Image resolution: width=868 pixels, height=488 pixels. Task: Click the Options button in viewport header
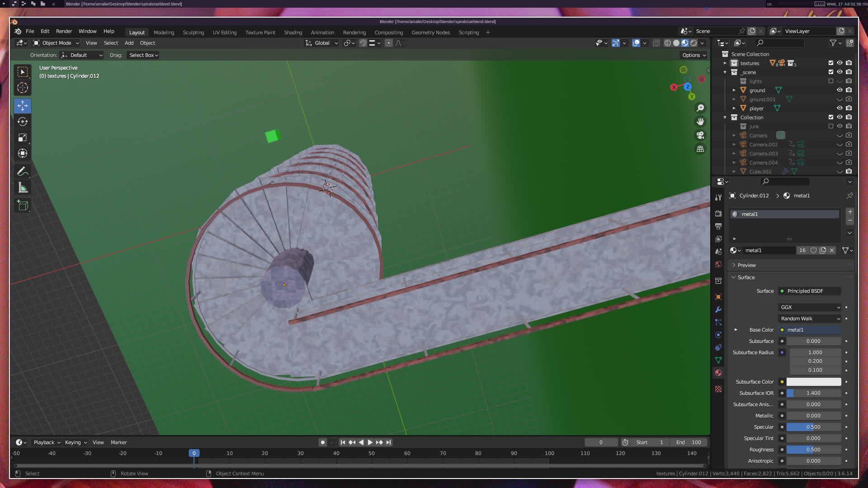(694, 55)
